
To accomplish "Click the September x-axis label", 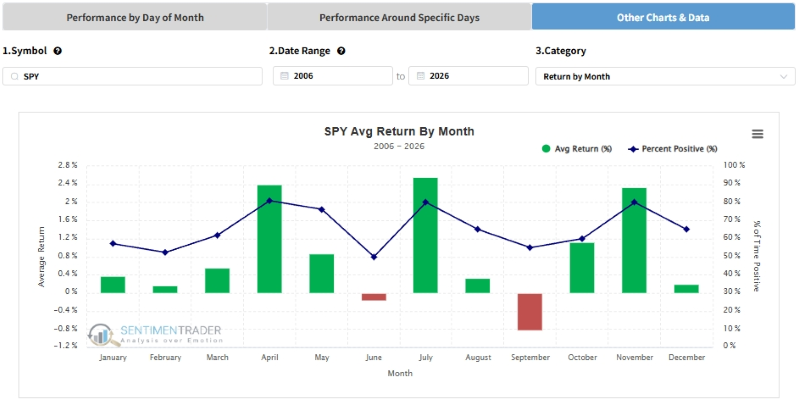I will pos(530,358).
